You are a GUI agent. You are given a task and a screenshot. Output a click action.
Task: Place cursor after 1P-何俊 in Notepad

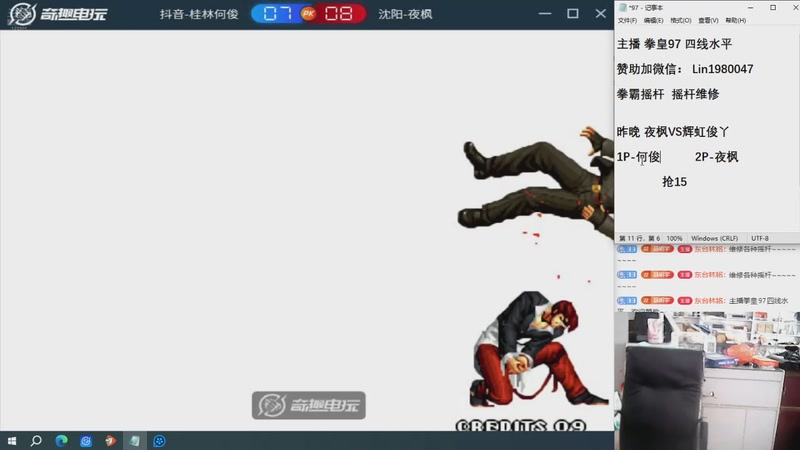(661, 157)
